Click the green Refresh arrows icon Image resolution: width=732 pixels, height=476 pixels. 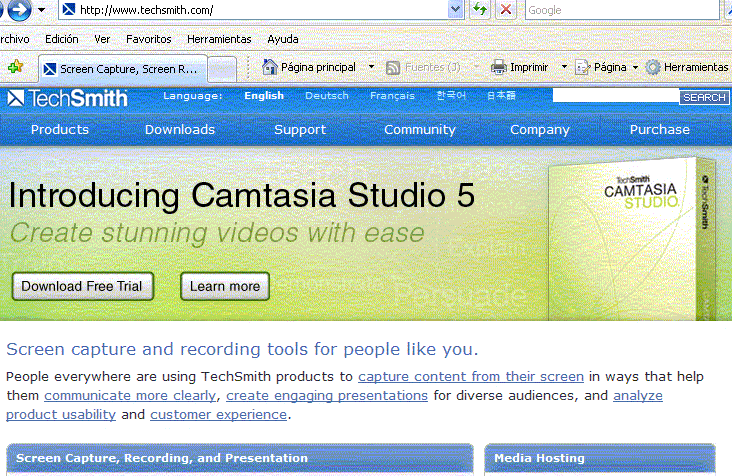click(479, 9)
